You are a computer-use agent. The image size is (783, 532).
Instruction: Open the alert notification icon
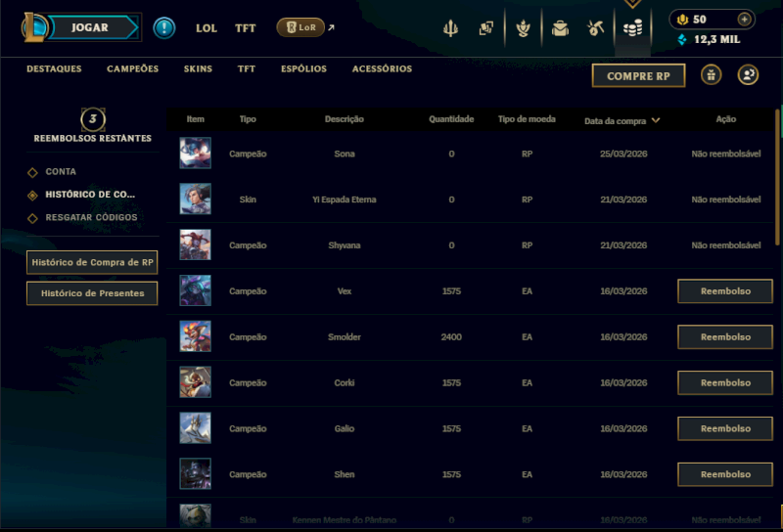tap(164, 28)
